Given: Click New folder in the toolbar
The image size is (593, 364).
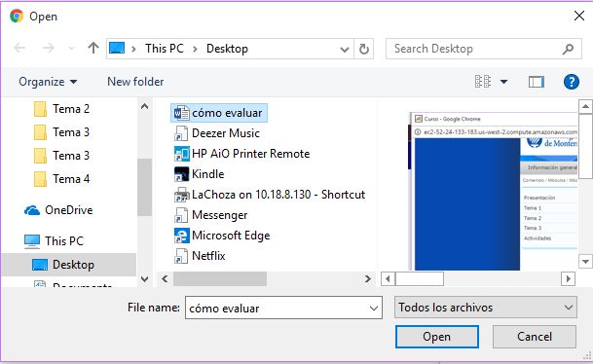Looking at the screenshot, I should tap(135, 82).
